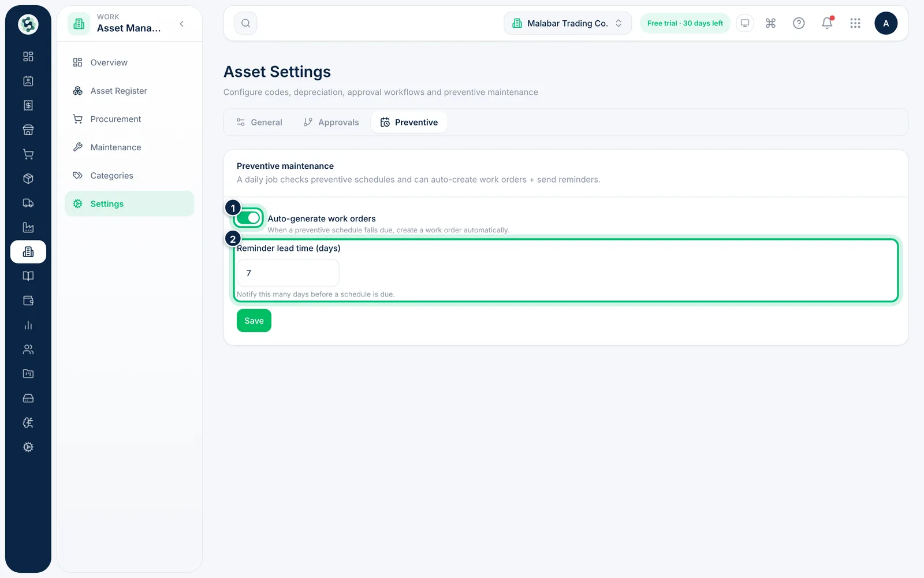Toggle Auto-generate work orders switch
The height and width of the screenshot is (578, 924).
pyautogui.click(x=248, y=218)
